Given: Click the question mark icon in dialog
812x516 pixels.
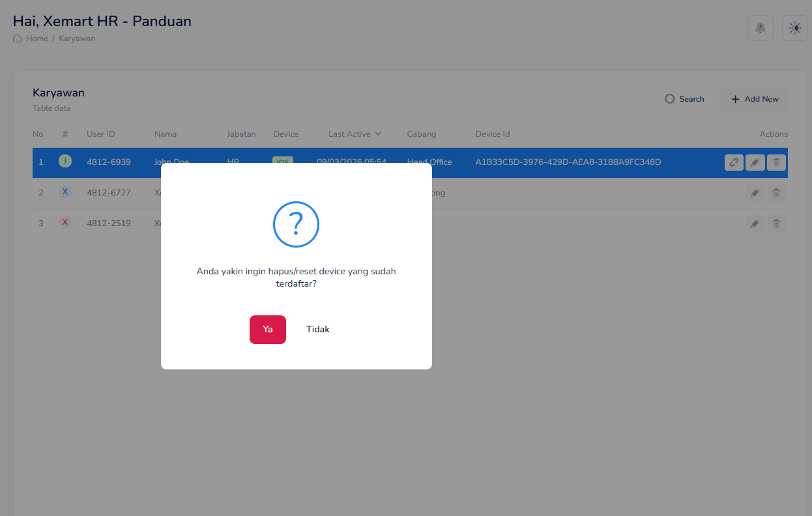Looking at the screenshot, I should [296, 224].
